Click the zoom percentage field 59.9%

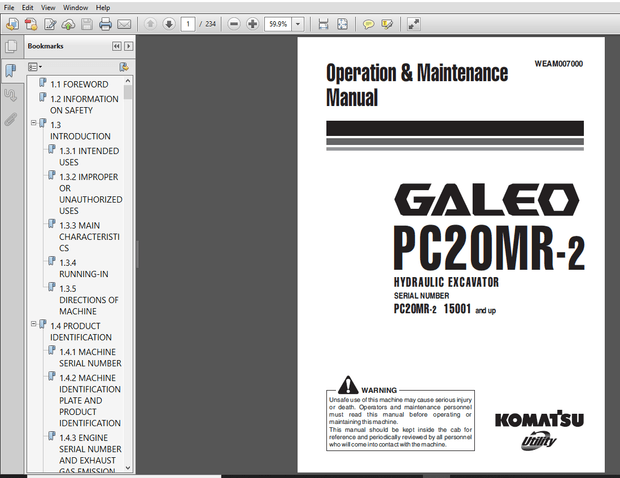coord(278,24)
